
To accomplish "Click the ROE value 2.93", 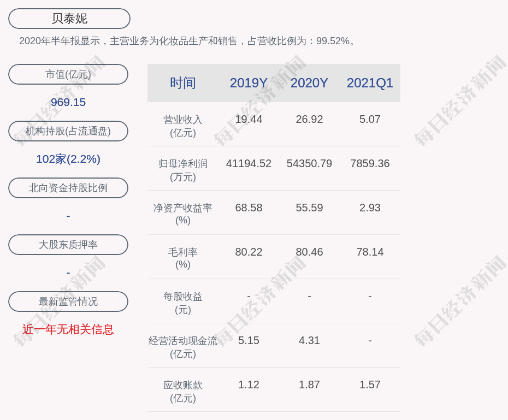I will point(370,208).
